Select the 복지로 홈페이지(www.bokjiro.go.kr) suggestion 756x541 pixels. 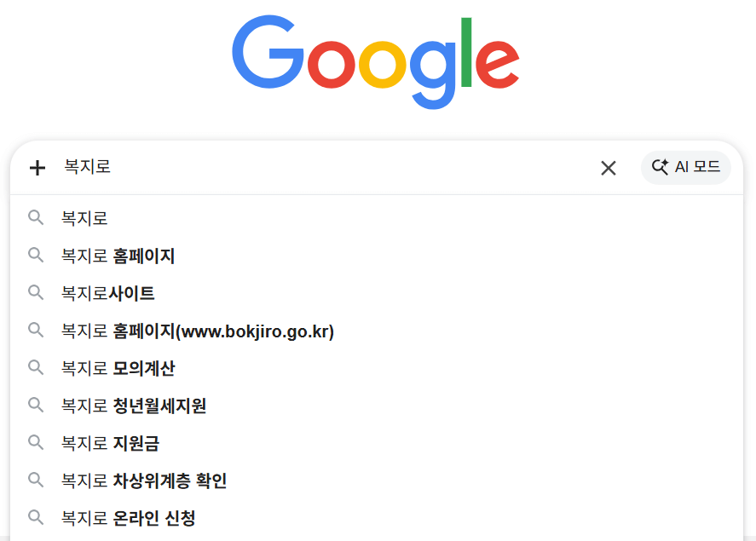point(197,330)
